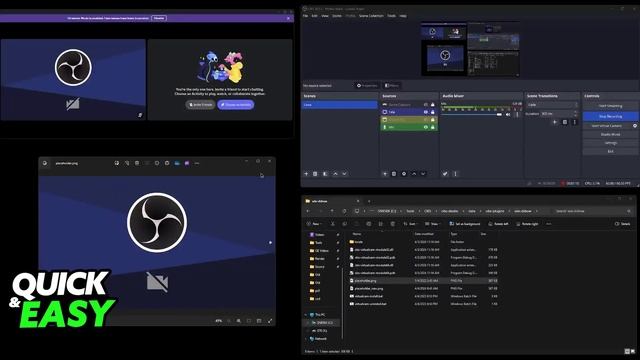Move source down in Sources toolbar
Screen dimensions: 640x360
[x=423, y=174]
